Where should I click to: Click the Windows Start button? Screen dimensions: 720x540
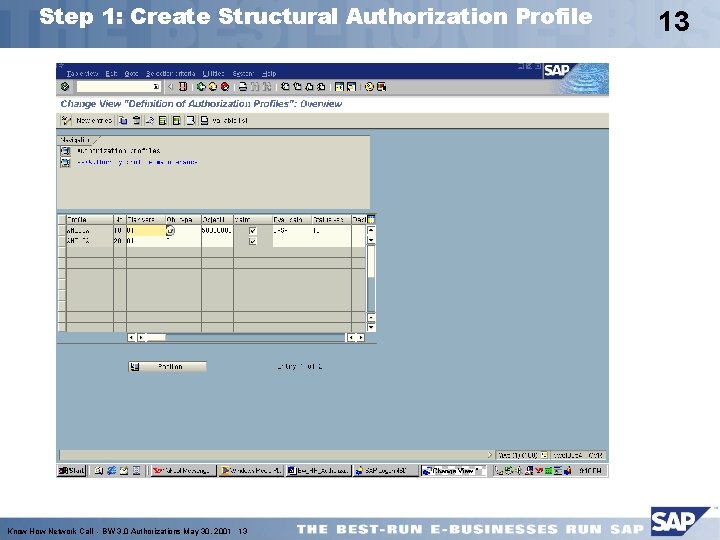coord(72,471)
